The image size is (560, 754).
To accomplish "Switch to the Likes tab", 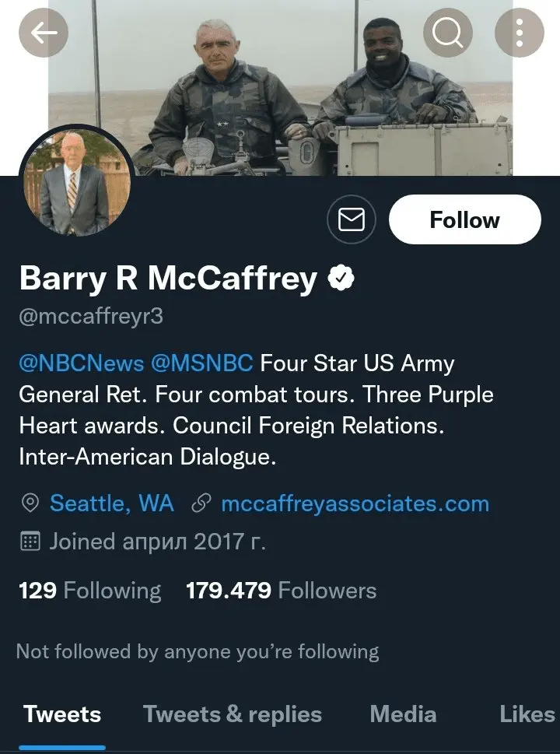I will (527, 714).
